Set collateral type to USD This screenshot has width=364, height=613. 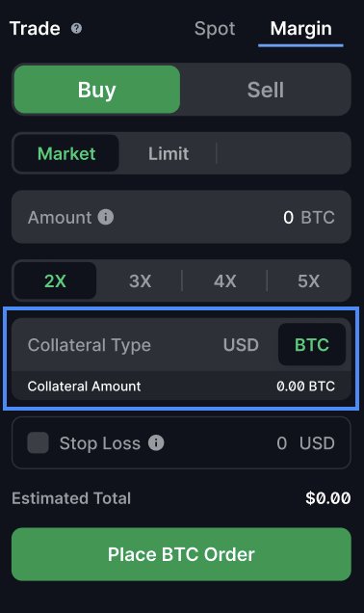point(241,345)
